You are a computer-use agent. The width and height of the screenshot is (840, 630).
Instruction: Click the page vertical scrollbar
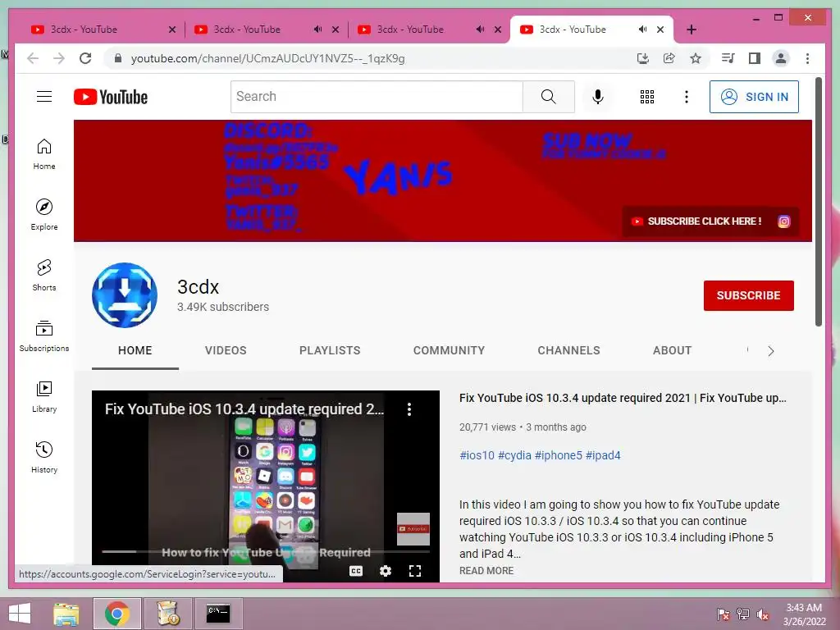[819, 202]
